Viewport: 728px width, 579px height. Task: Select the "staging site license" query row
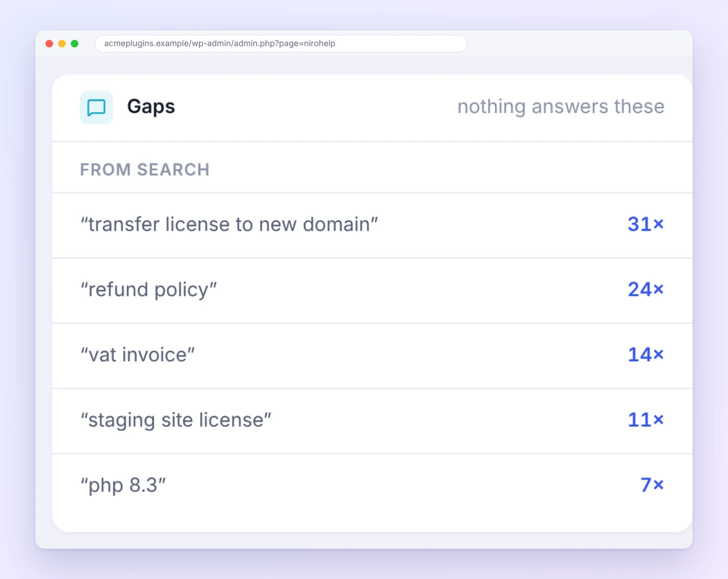pos(372,421)
